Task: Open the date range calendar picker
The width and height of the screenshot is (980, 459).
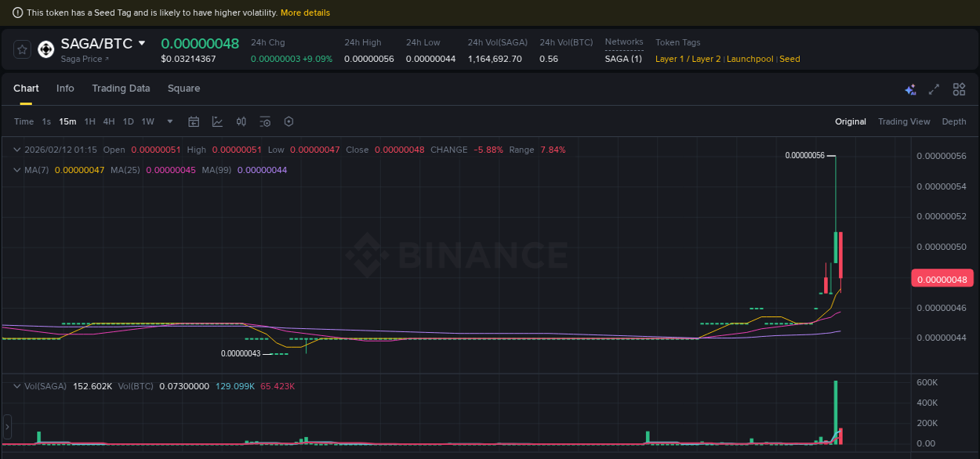Action: [x=194, y=121]
